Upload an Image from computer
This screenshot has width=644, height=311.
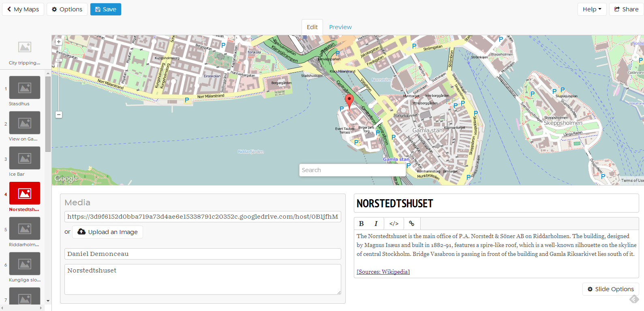tap(108, 232)
